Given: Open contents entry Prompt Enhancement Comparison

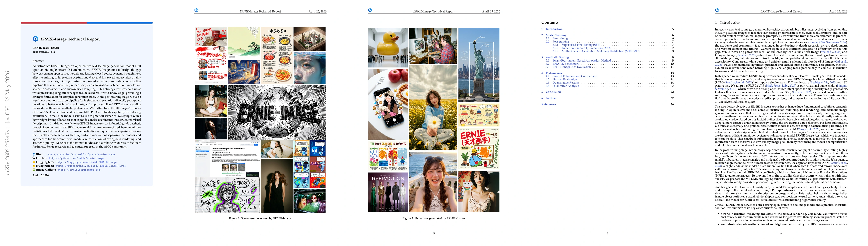Looking at the screenshot, I should click(571, 76).
